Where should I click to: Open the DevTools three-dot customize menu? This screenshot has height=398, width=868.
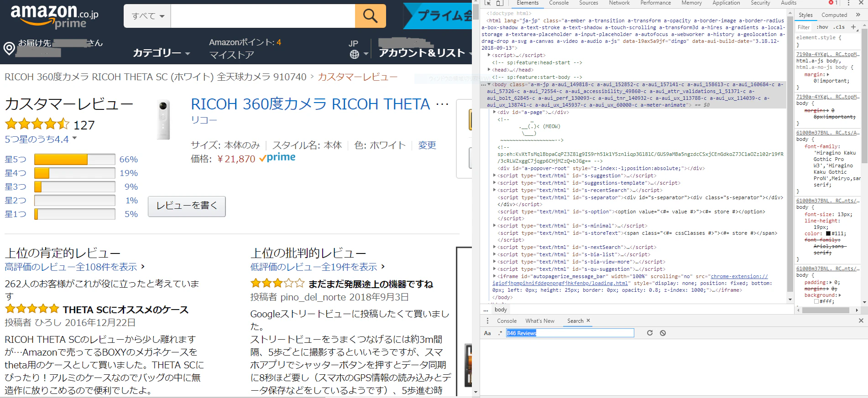coord(848,3)
